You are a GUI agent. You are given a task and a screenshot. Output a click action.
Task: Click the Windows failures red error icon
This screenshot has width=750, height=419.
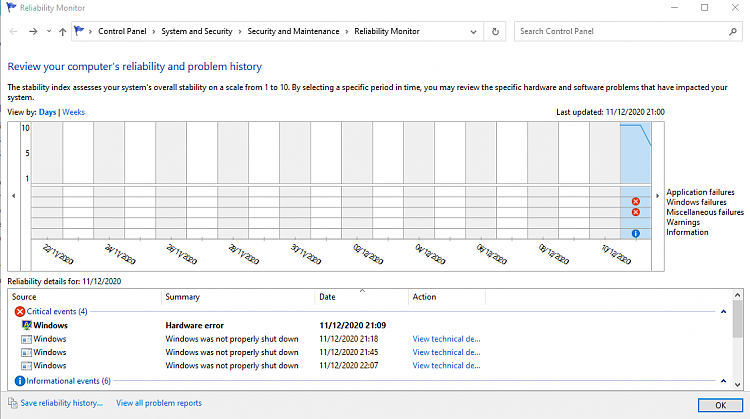635,202
